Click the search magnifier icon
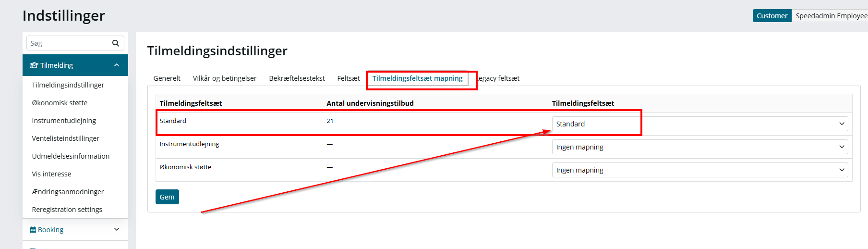Image resolution: width=868 pixels, height=249 pixels. (x=115, y=43)
